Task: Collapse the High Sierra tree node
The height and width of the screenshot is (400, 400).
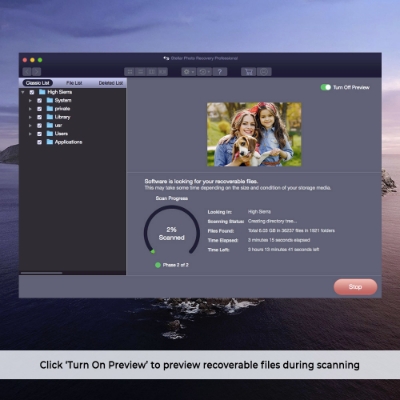Action: (x=23, y=92)
